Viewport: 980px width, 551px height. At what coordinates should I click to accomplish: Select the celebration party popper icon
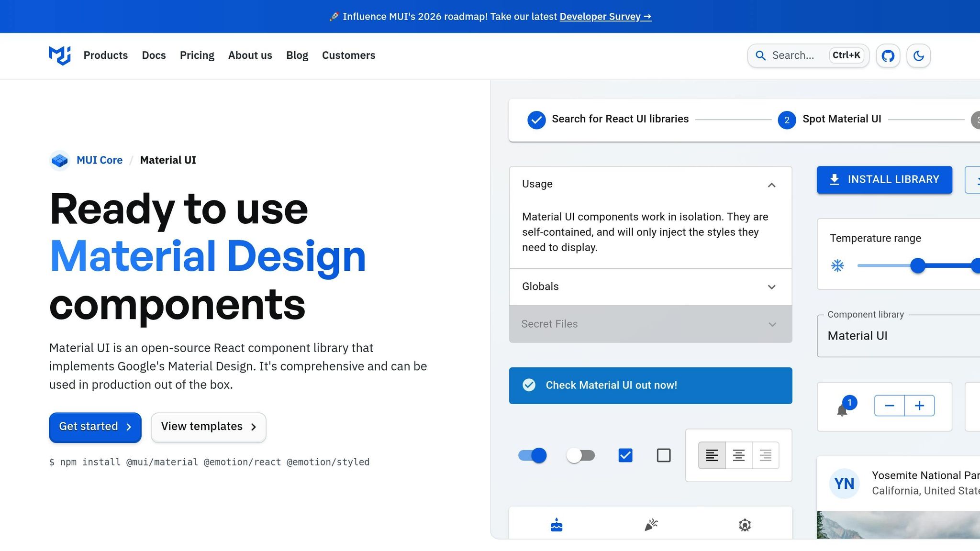point(651,525)
